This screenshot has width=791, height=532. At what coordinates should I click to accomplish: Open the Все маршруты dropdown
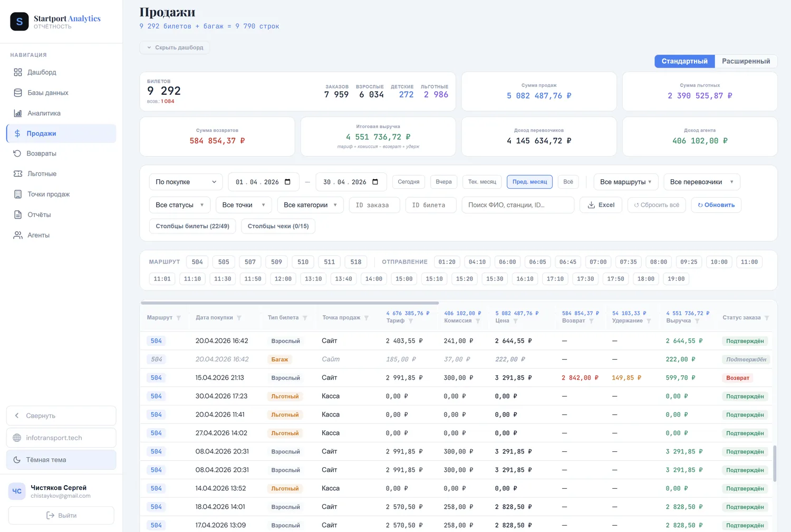[626, 182]
